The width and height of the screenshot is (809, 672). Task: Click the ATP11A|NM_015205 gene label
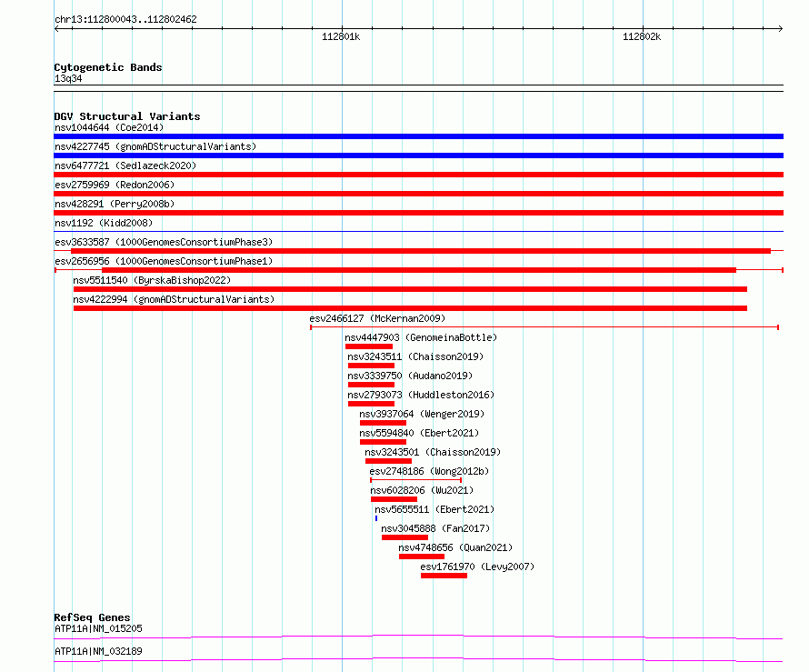click(x=98, y=628)
